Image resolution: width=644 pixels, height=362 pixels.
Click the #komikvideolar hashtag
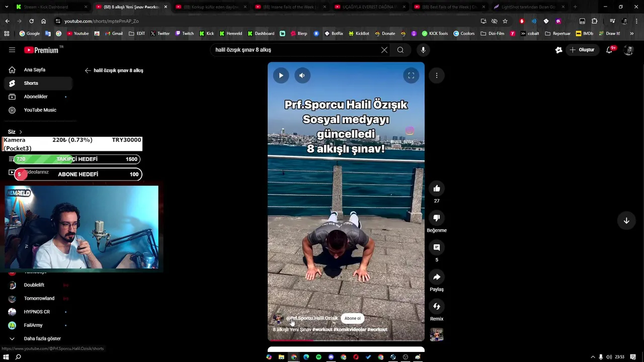(x=350, y=330)
